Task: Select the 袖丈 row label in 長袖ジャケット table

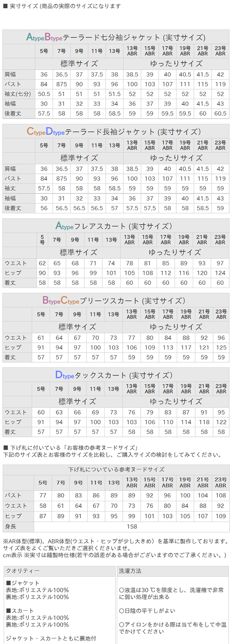Action: click(10, 188)
